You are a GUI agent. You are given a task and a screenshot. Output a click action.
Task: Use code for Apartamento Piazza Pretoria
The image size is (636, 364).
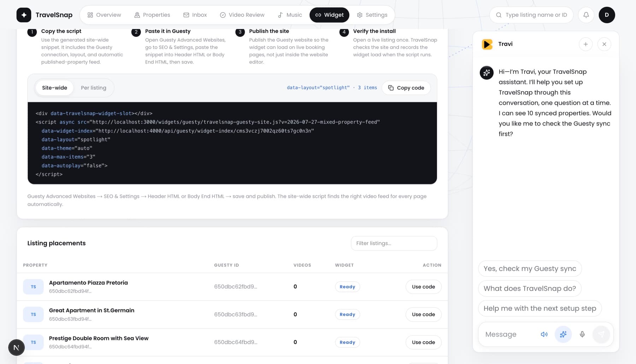tap(423, 287)
